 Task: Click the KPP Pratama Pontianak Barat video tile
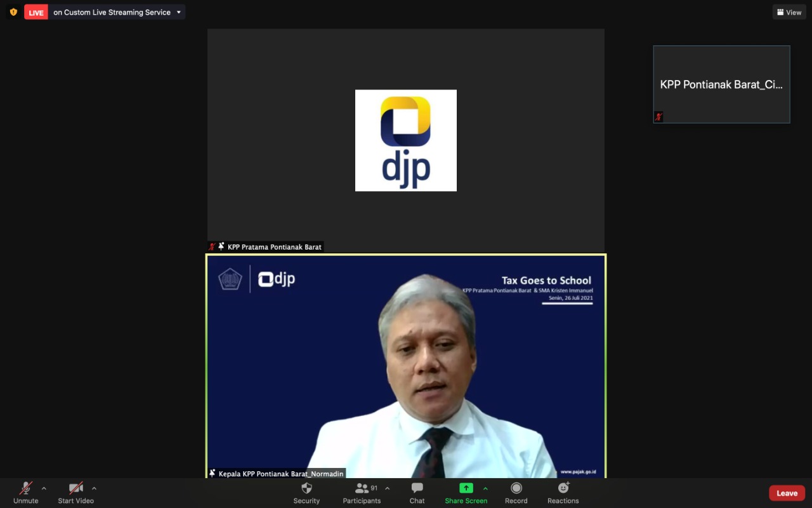(x=406, y=140)
